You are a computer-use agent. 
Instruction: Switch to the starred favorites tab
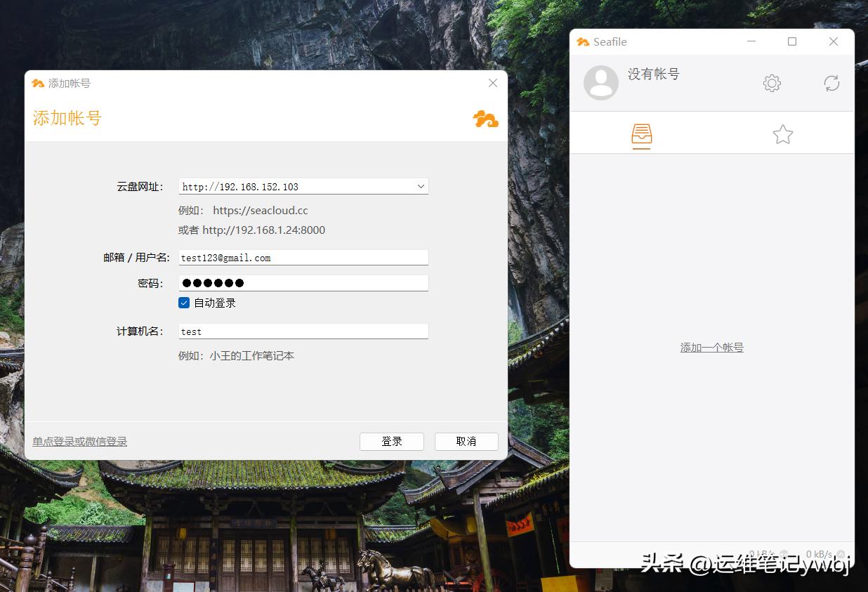(782, 134)
